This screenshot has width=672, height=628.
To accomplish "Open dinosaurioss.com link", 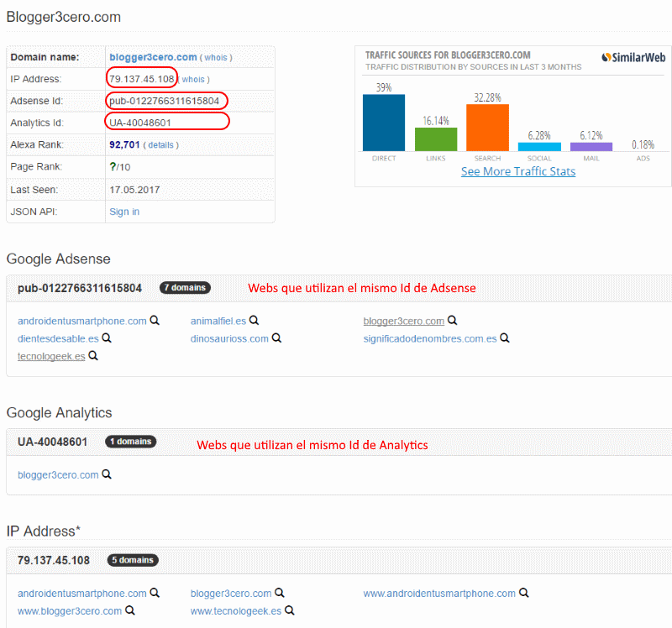I will tap(229, 339).
